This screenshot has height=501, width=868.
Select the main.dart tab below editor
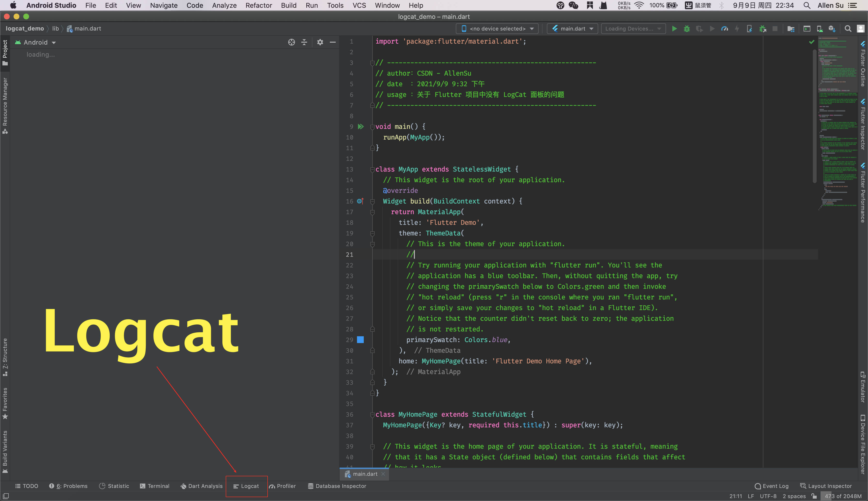point(364,474)
